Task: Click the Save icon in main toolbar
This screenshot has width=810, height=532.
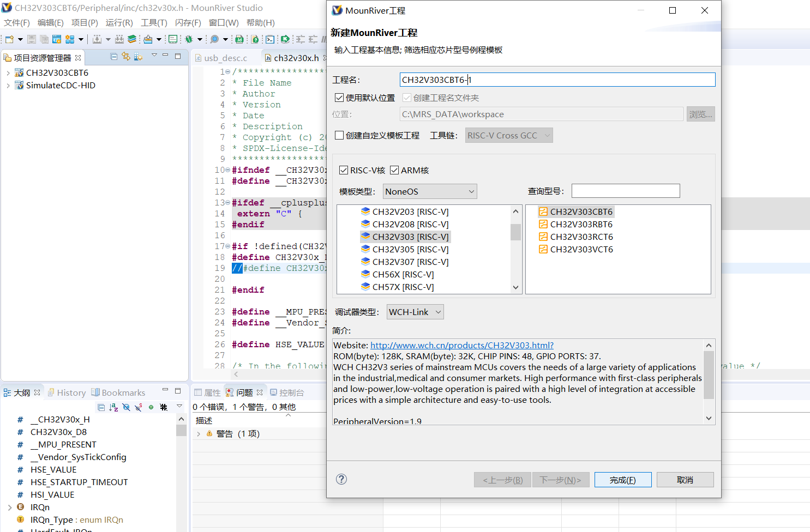Action: (31, 39)
